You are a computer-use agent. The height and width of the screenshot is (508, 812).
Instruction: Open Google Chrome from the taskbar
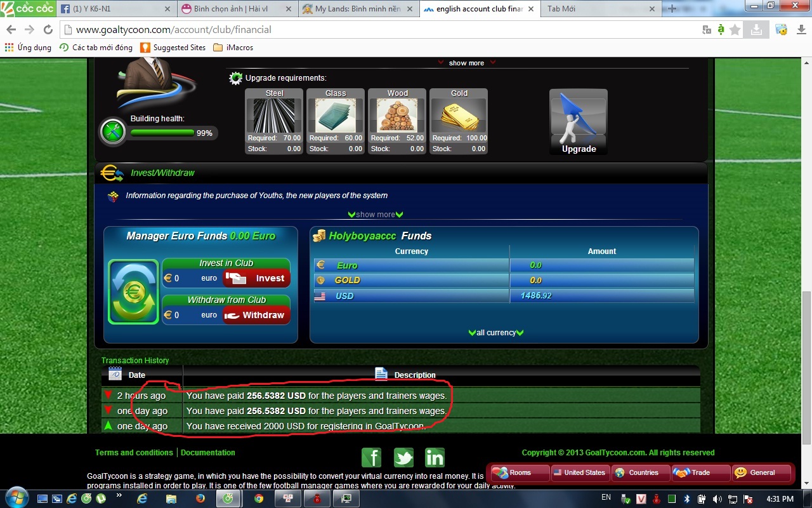[x=259, y=498]
